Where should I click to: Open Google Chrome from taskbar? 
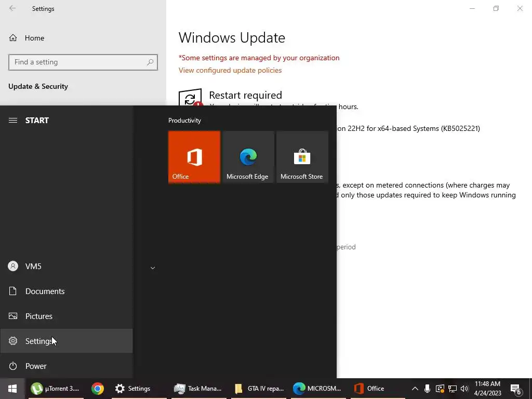(97, 389)
